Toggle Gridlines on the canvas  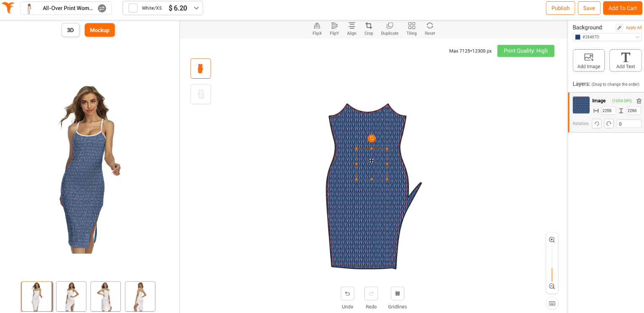[x=397, y=294]
